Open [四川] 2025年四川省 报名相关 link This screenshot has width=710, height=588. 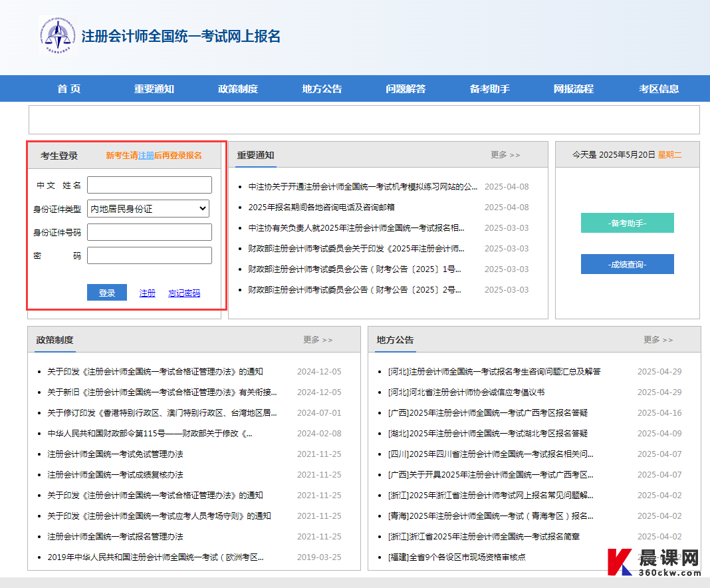click(x=491, y=454)
